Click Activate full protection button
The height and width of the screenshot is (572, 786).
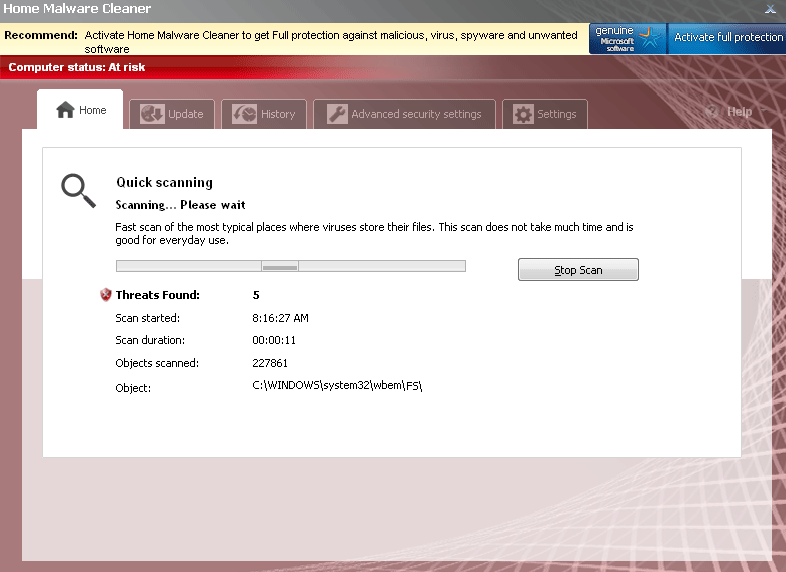tap(728, 38)
